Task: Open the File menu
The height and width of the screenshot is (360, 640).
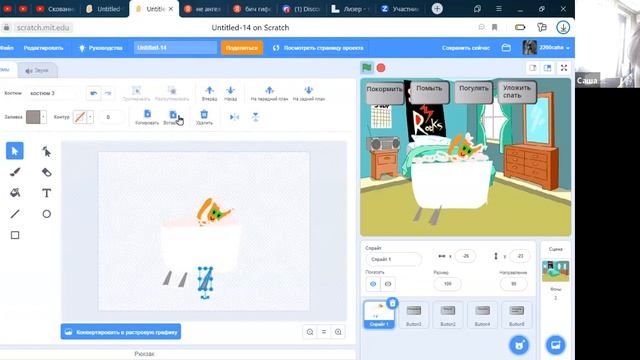Action: tap(7, 48)
